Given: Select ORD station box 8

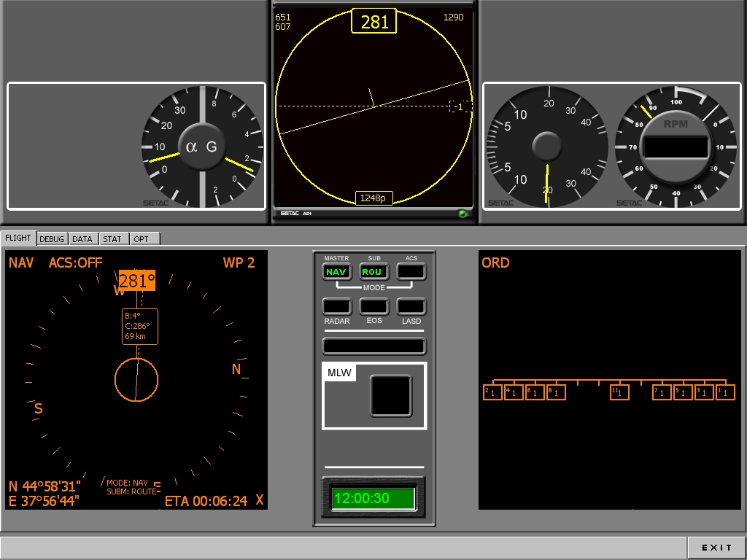Looking at the screenshot, I should (x=556, y=392).
